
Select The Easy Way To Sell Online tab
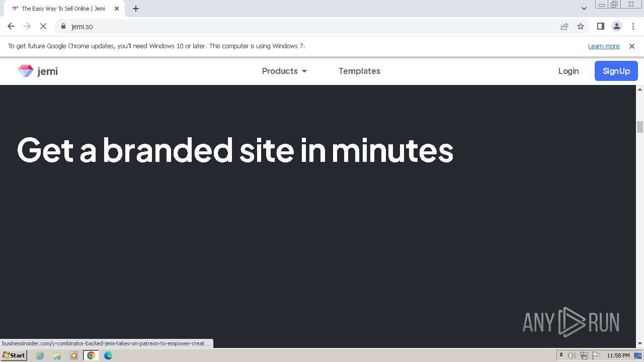pyautogui.click(x=63, y=9)
